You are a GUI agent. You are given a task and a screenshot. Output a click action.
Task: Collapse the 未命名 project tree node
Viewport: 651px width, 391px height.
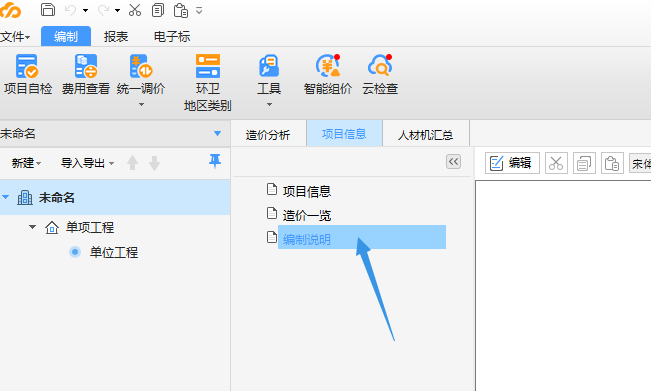point(6,197)
